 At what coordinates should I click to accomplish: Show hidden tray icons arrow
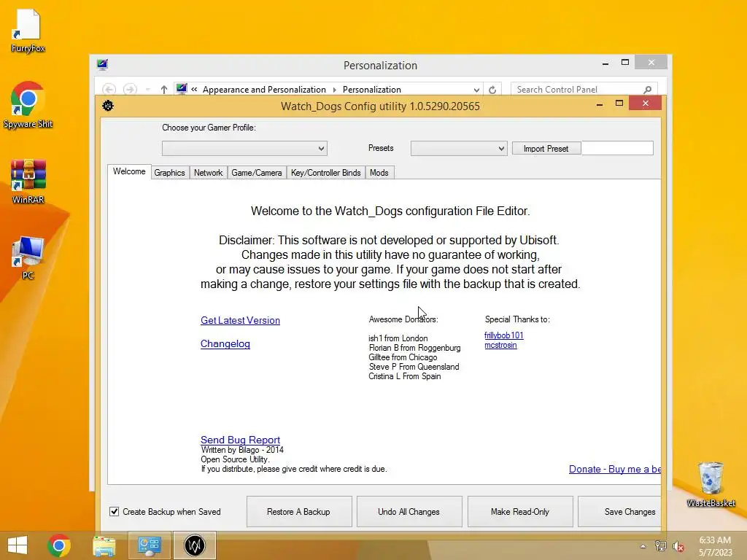point(643,546)
